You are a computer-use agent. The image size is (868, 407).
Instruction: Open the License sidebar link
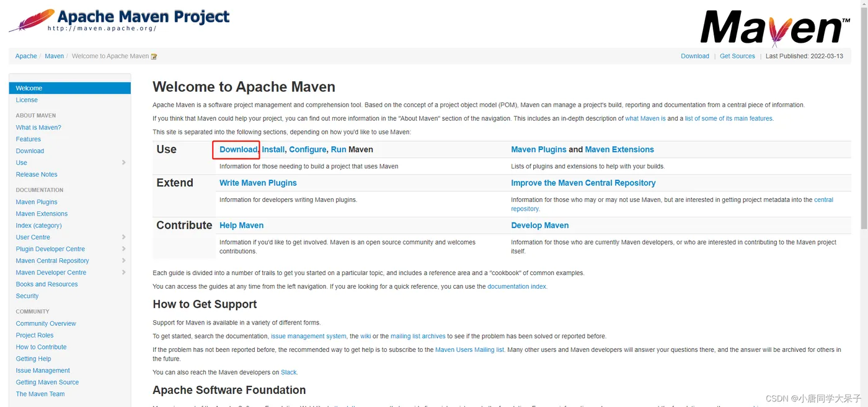pos(27,100)
